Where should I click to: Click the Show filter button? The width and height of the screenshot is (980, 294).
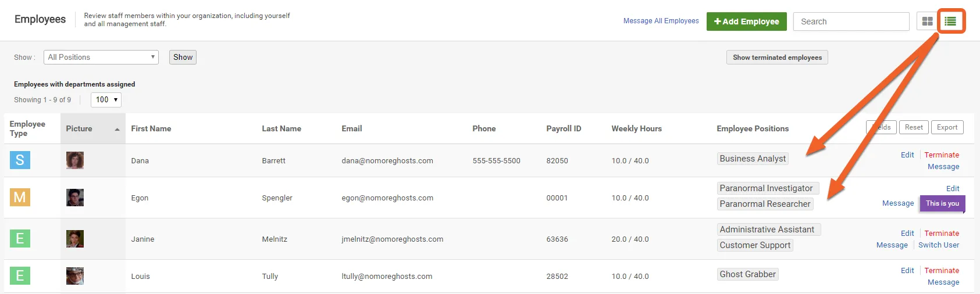[183, 57]
